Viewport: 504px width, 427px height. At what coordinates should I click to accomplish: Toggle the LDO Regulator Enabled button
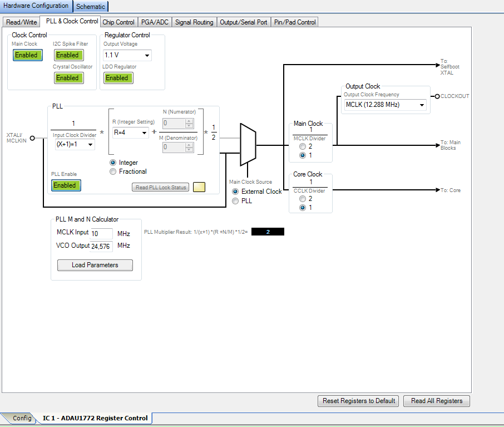point(118,78)
